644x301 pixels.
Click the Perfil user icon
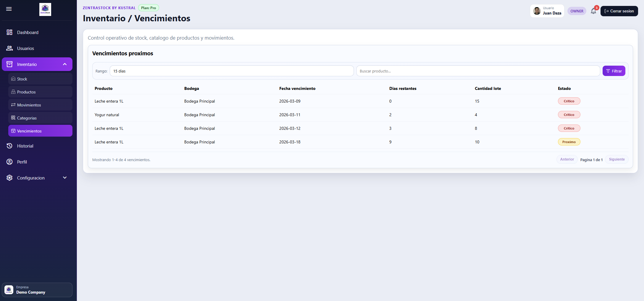[x=9, y=162]
